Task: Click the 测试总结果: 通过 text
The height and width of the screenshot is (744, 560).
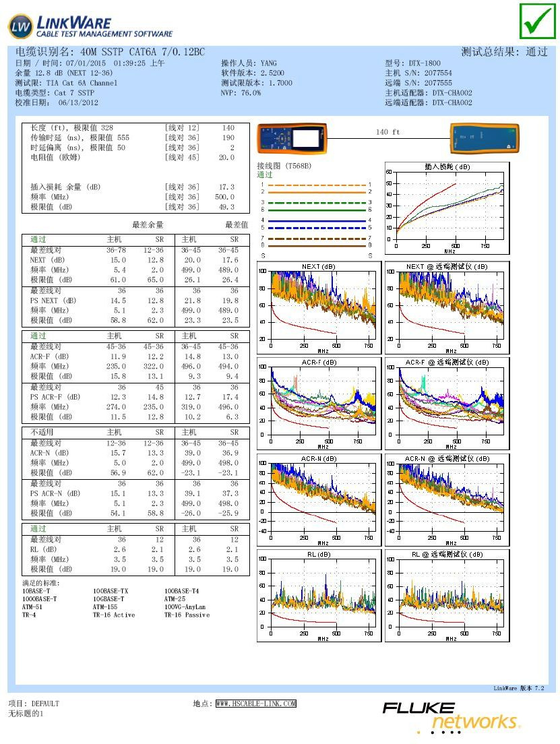Action: [504, 52]
